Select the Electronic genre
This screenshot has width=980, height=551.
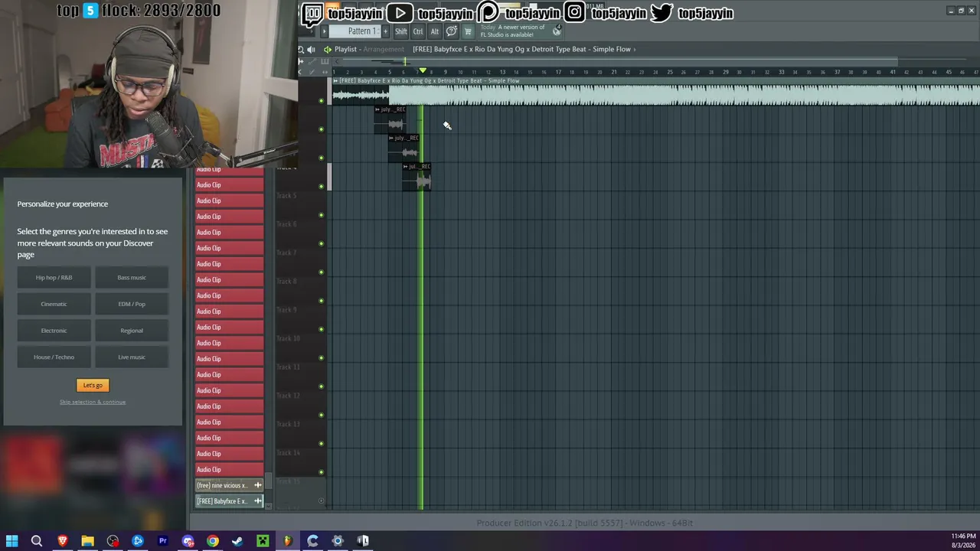tap(54, 331)
